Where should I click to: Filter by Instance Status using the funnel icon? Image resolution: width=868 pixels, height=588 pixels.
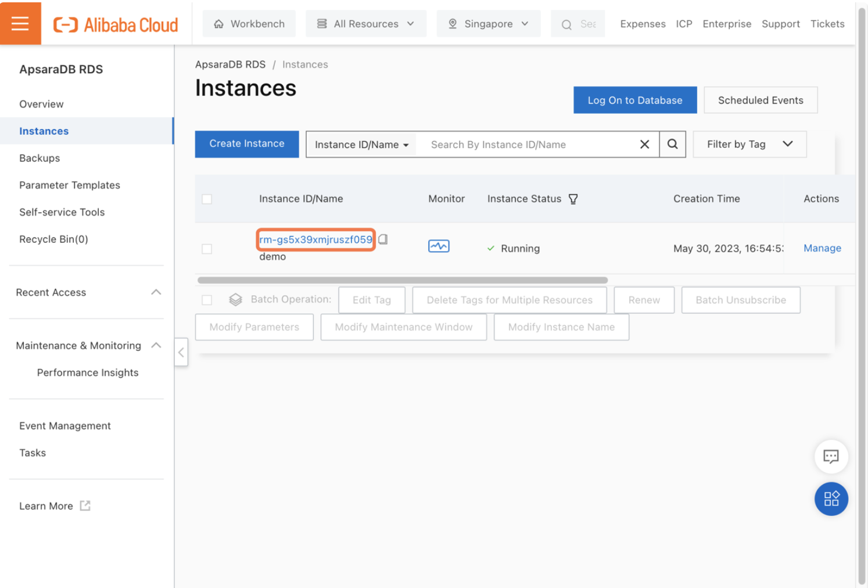click(573, 199)
